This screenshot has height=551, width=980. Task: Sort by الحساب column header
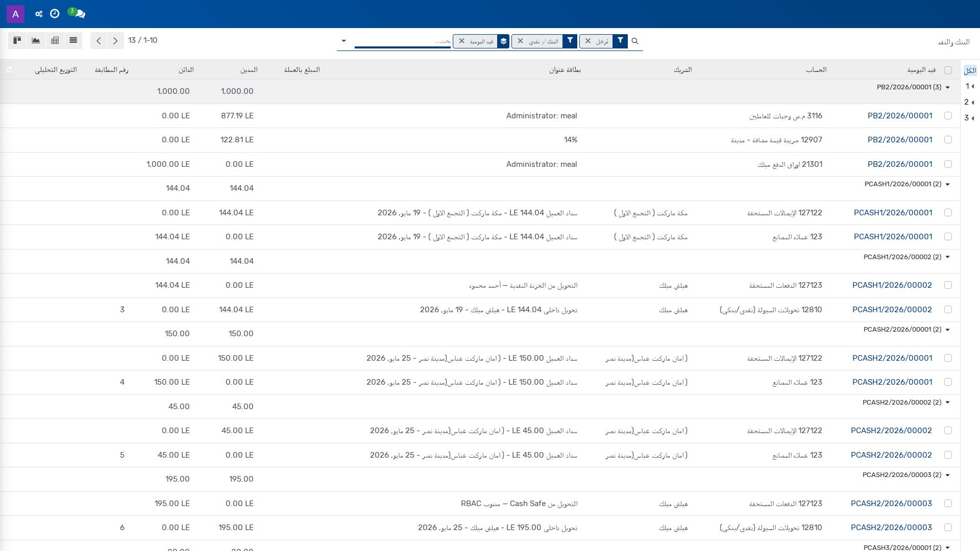point(816,70)
